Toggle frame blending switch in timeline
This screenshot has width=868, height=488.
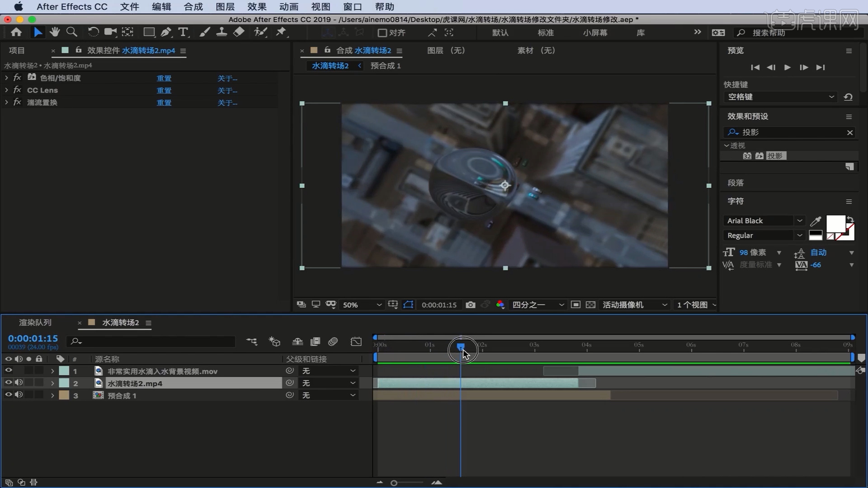[x=315, y=342]
